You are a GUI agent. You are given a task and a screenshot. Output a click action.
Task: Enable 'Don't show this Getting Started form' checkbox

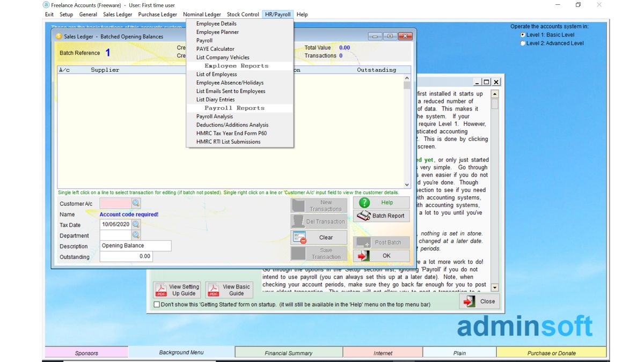point(156,304)
